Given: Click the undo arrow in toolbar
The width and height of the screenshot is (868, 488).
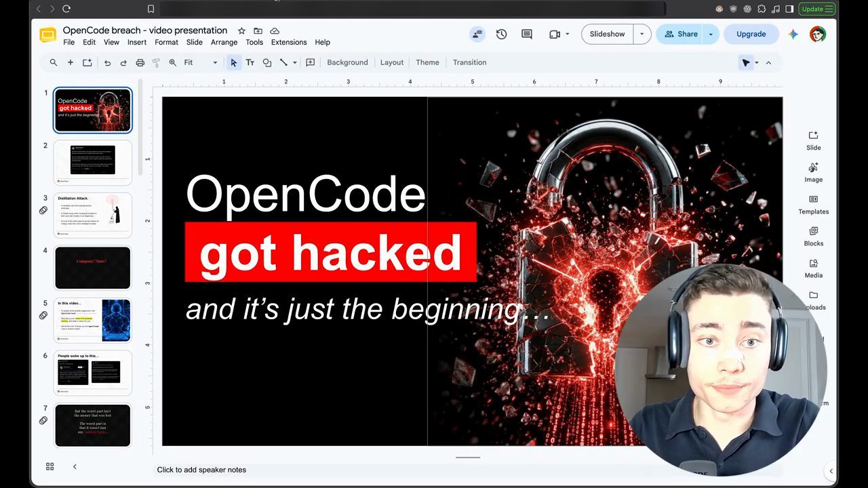Looking at the screenshot, I should (x=107, y=62).
